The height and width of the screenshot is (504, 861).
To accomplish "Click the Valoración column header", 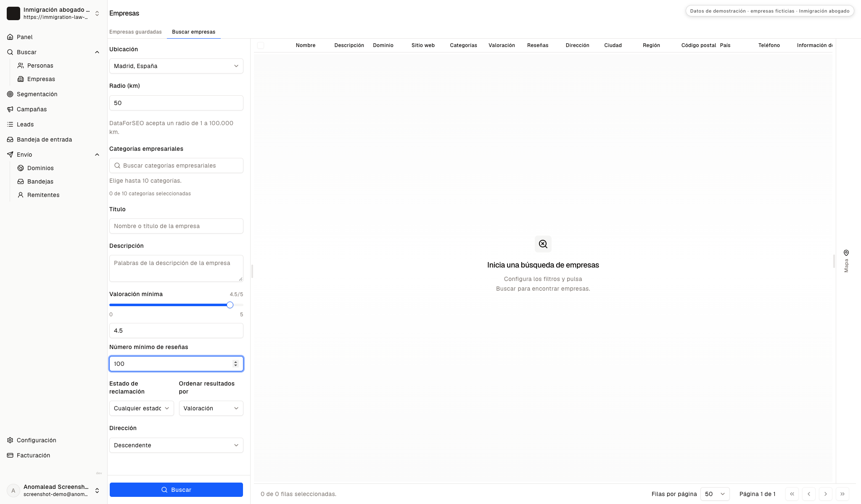I will (x=502, y=45).
